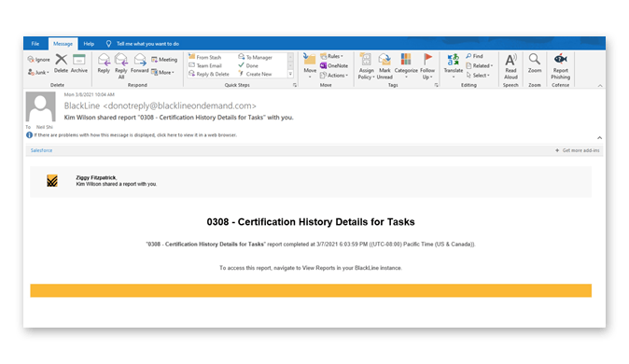This screenshot has width=629, height=364.
Task: Click the BlackLine logo in email
Action: 52,181
